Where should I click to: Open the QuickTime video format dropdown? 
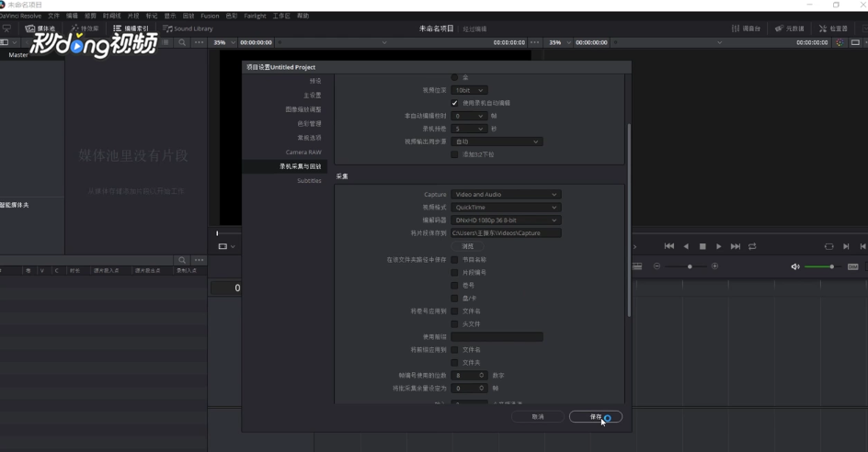pyautogui.click(x=506, y=208)
